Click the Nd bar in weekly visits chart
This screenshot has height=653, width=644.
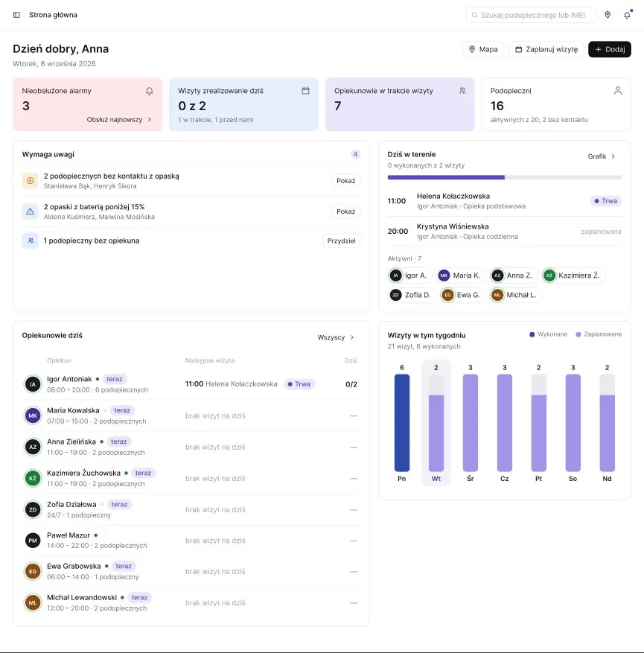click(x=607, y=423)
